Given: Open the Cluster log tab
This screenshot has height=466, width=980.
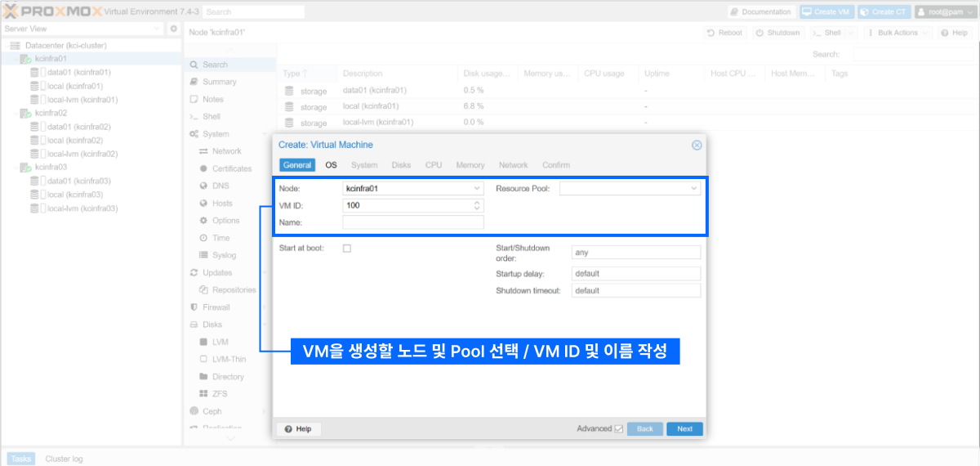Looking at the screenshot, I should 64,459.
